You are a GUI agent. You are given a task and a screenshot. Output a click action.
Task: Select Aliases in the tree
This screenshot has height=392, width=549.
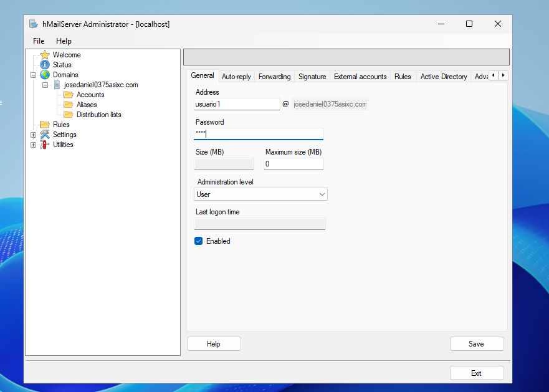(87, 105)
